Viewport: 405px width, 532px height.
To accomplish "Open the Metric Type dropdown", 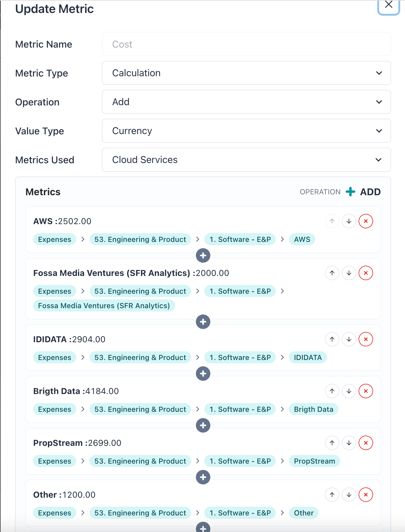I will (x=246, y=73).
